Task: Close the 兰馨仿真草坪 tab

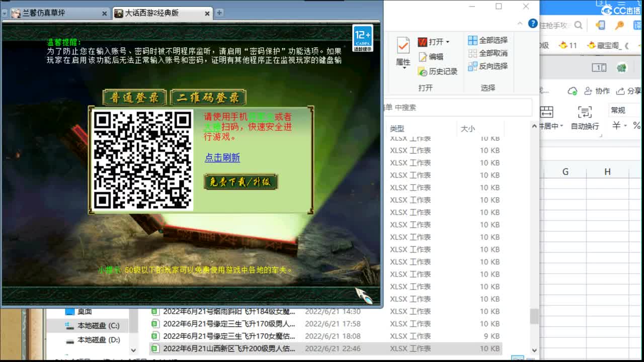Action: pyautogui.click(x=105, y=14)
